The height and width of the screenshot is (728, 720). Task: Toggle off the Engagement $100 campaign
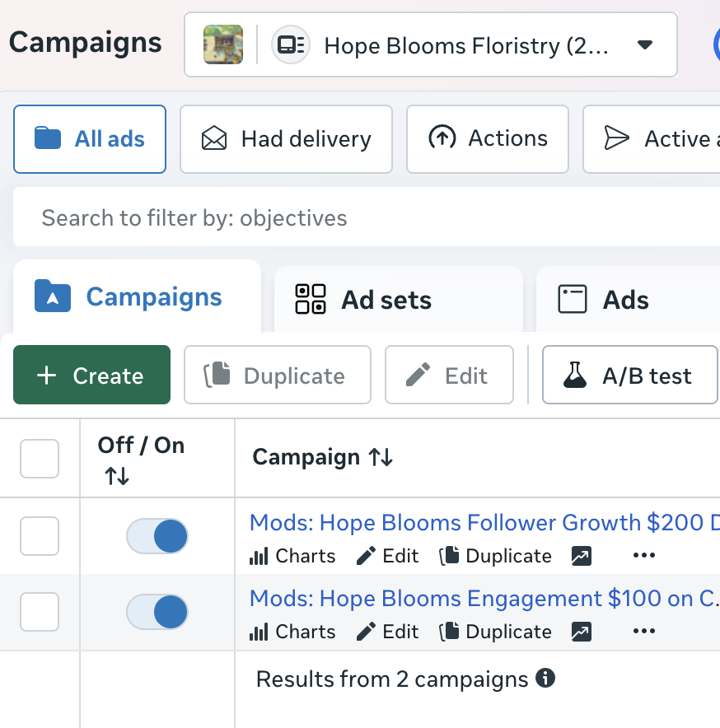[x=157, y=612]
